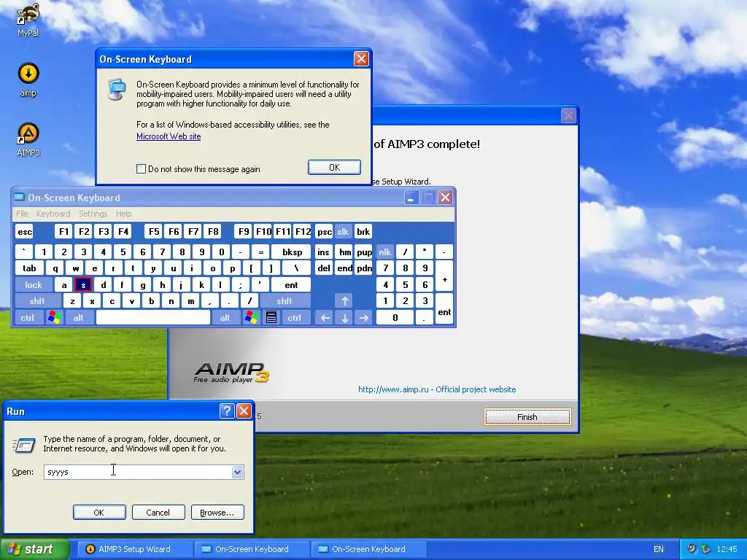Click the EN language indicator
747x560 pixels.
click(659, 549)
